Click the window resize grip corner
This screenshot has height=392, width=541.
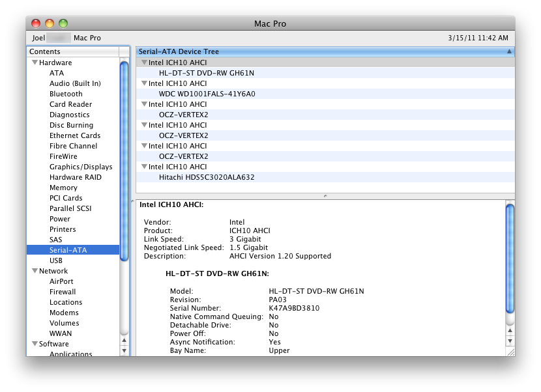pyautogui.click(x=510, y=352)
